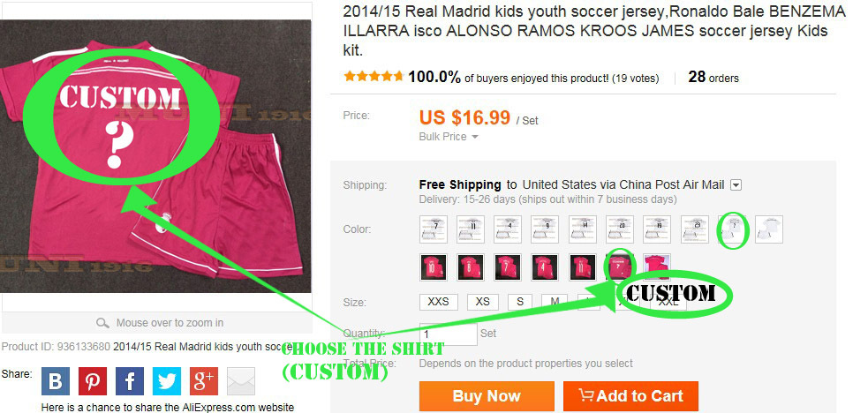Click the Add to Cart button
868x413 pixels.
[630, 396]
